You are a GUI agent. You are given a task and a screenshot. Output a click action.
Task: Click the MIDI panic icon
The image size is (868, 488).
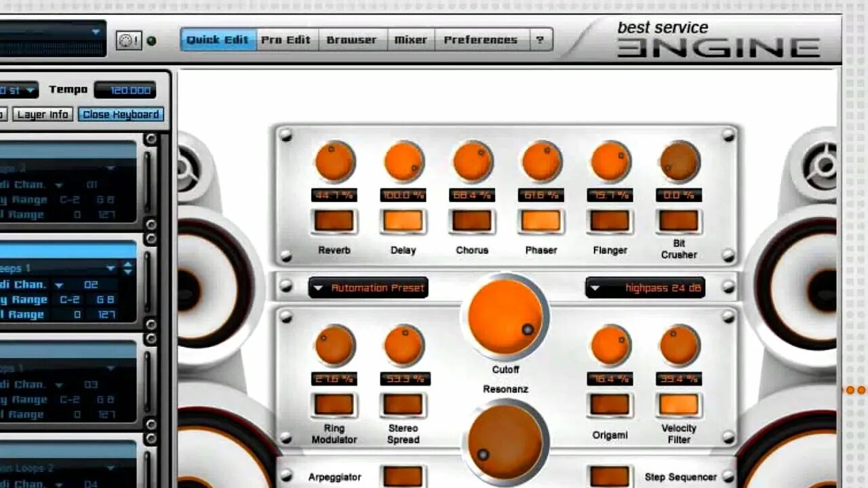tap(128, 40)
